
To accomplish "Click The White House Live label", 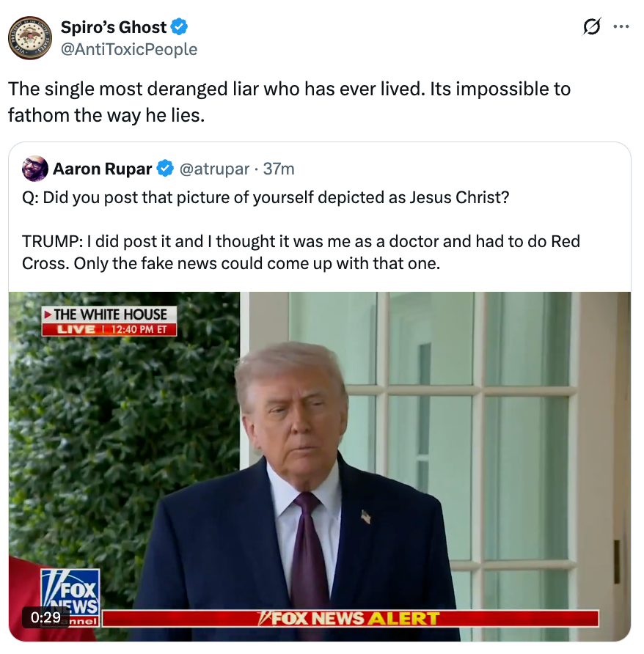I will click(x=109, y=321).
